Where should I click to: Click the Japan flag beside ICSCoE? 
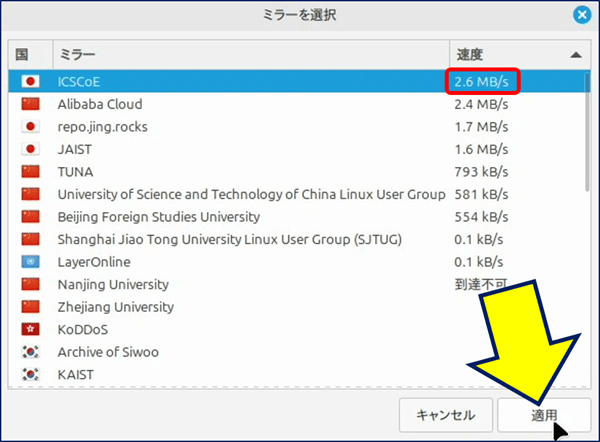tap(30, 82)
